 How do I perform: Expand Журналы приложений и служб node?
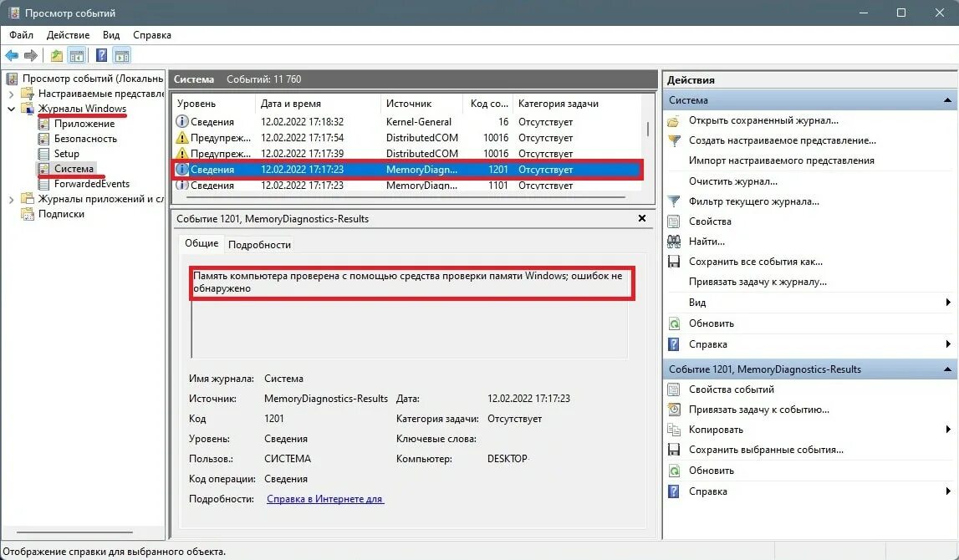pos(11,199)
